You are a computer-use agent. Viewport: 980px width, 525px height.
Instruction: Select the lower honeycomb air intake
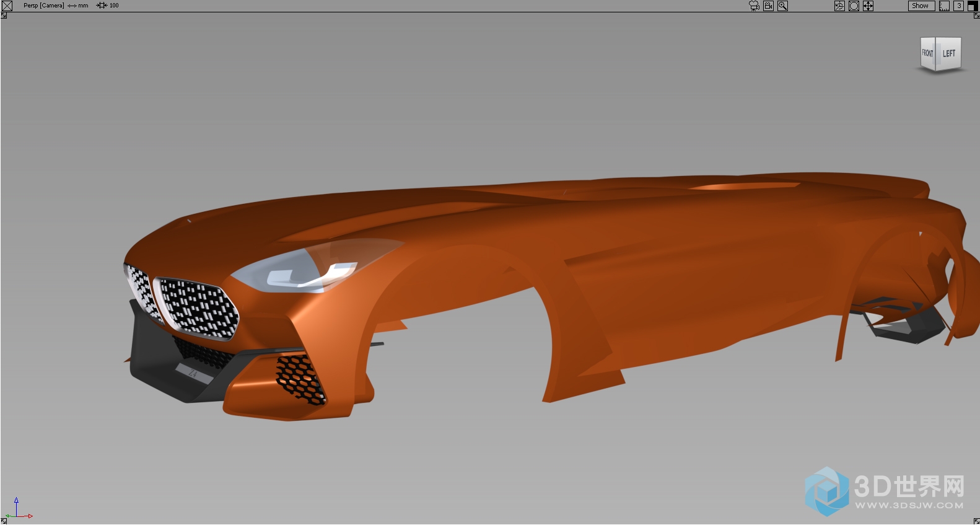300,379
